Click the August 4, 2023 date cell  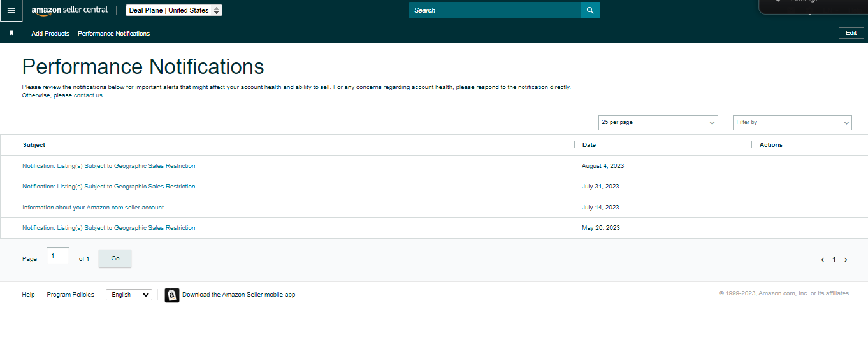point(603,166)
